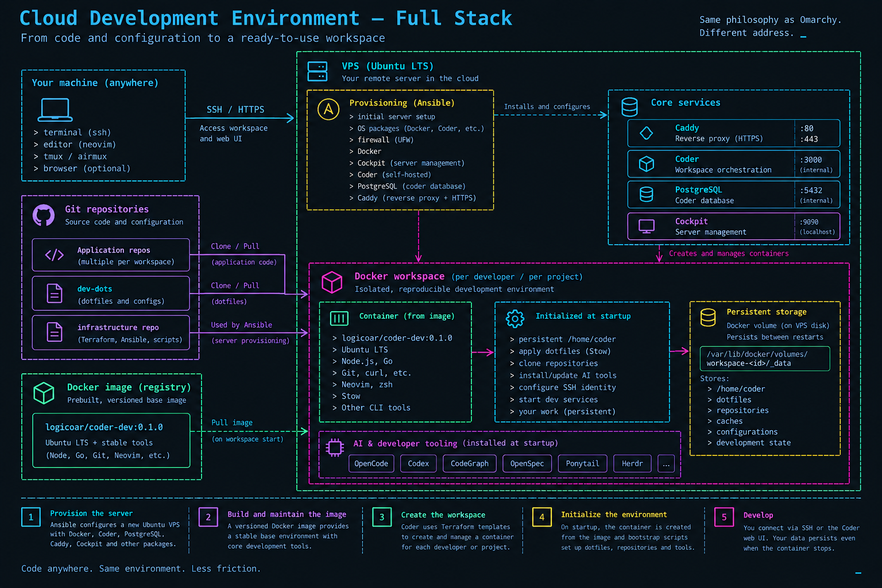Select the logicoar/coder-dev:0.1.0 box in Docker image
This screenshot has width=882, height=588.
(x=111, y=440)
